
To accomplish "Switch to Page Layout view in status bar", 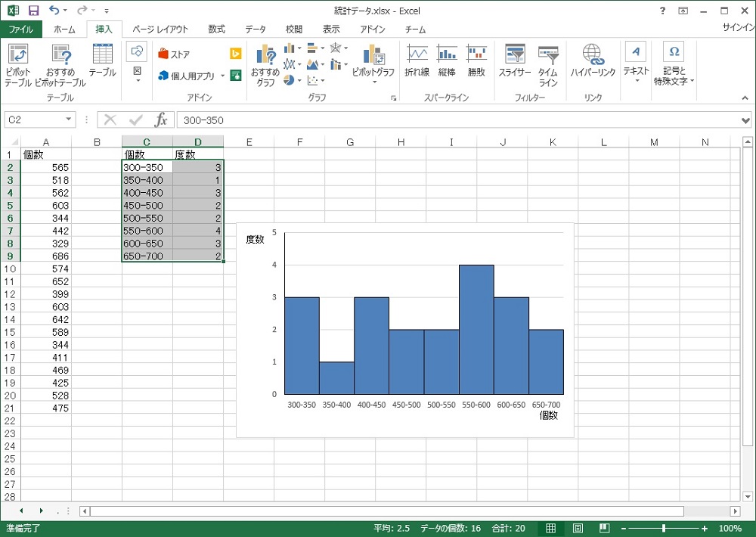I will point(578,529).
